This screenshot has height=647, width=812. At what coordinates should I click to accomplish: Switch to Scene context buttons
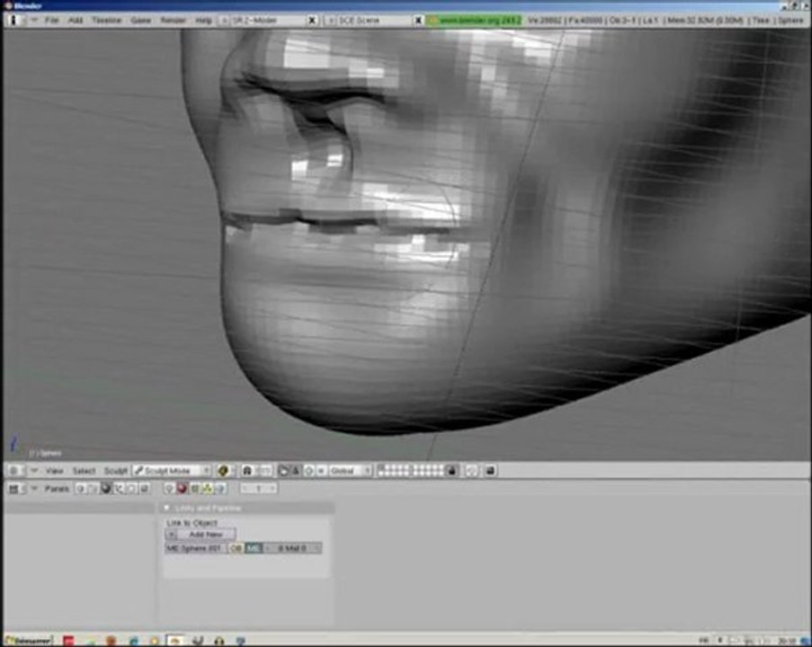145,489
